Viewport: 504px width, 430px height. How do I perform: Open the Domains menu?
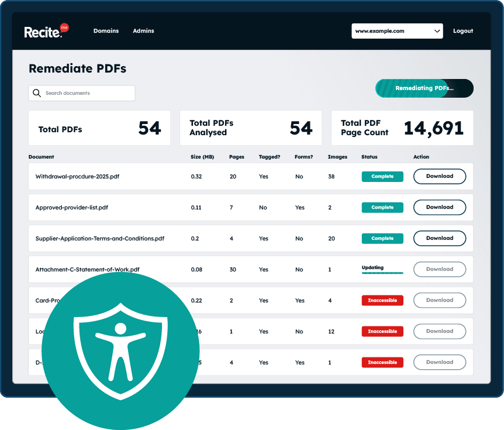(106, 30)
